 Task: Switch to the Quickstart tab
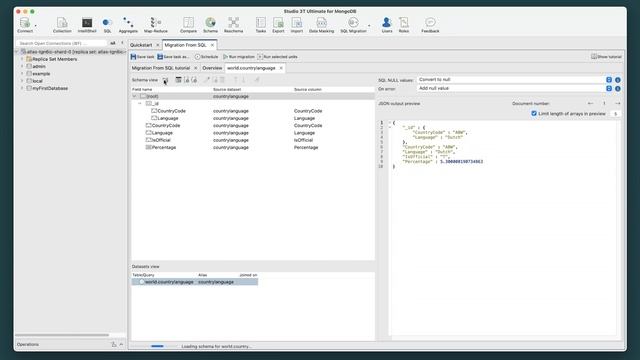click(141, 45)
